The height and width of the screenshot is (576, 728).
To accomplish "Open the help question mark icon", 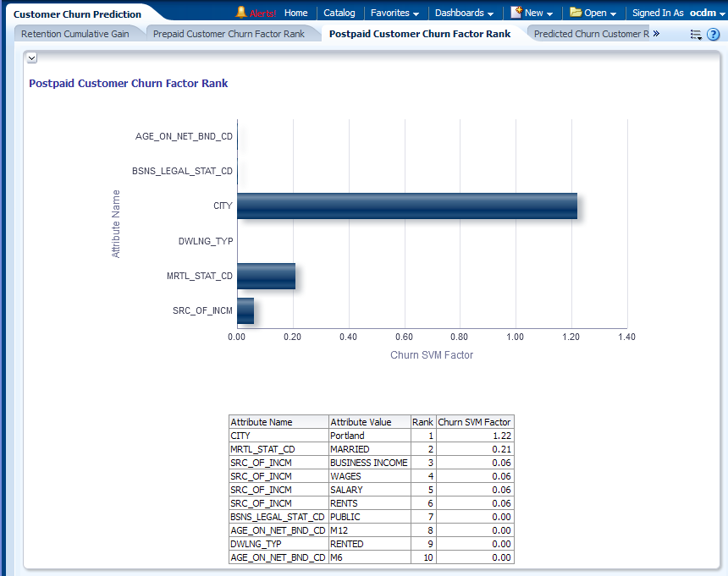I will [x=714, y=35].
